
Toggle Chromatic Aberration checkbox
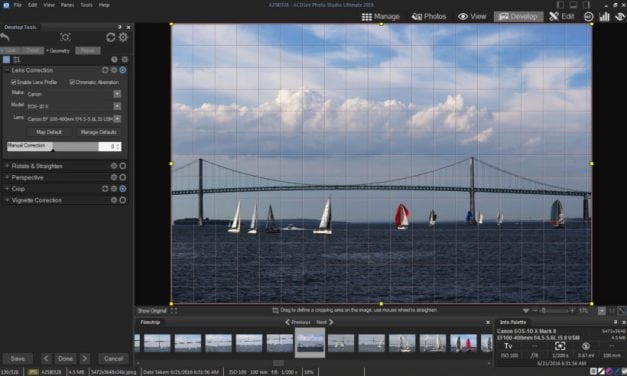[x=72, y=82]
